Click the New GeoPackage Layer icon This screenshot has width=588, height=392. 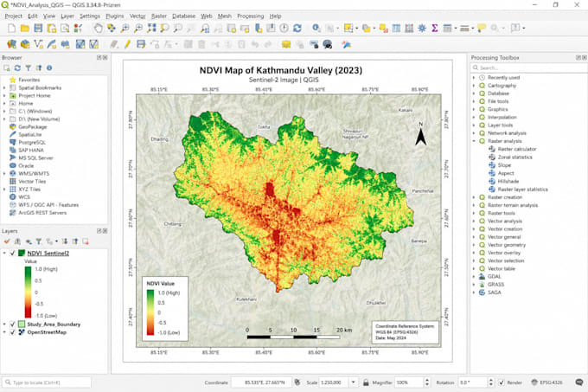coord(25,44)
